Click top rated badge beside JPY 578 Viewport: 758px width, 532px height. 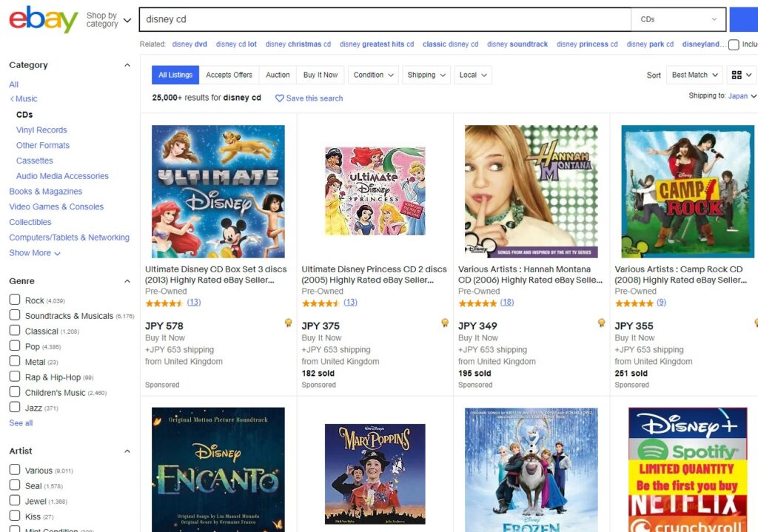288,323
